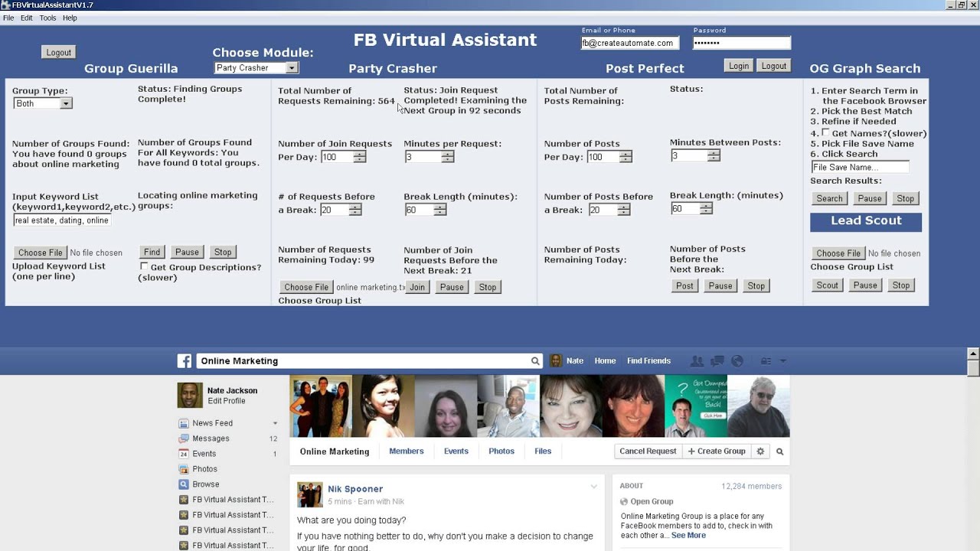This screenshot has width=980, height=551.
Task: Open the privacy shortcuts icon
Action: pyautogui.click(x=766, y=361)
